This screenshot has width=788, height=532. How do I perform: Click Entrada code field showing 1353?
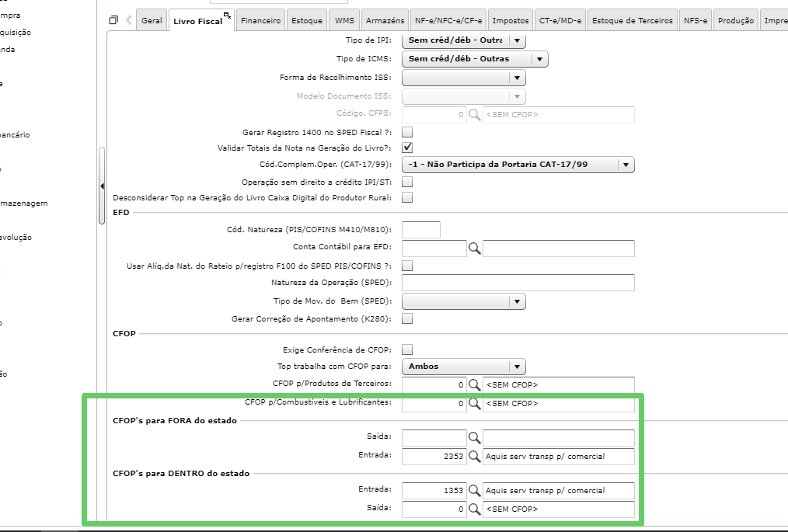coord(434,490)
